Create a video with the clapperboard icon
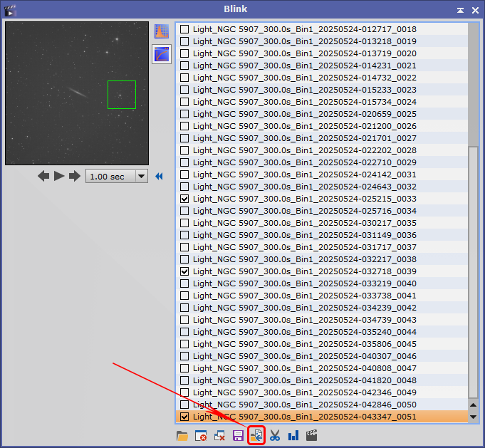485x448 pixels. pos(312,435)
